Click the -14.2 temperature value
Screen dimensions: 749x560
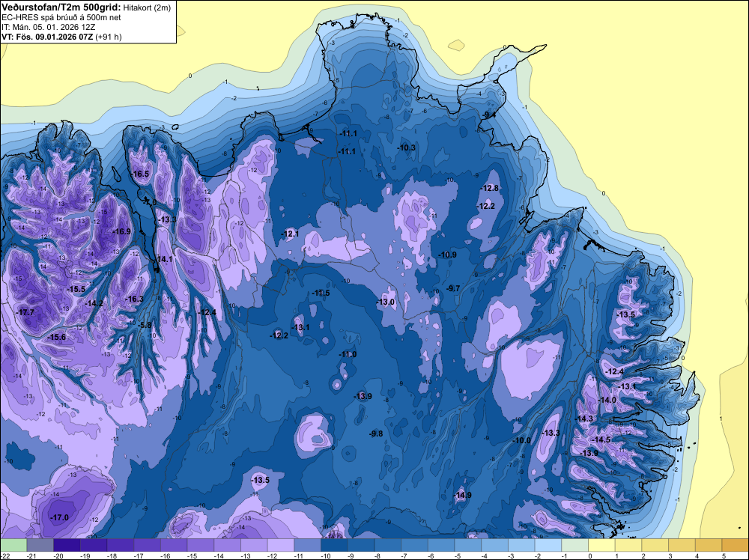(94, 303)
